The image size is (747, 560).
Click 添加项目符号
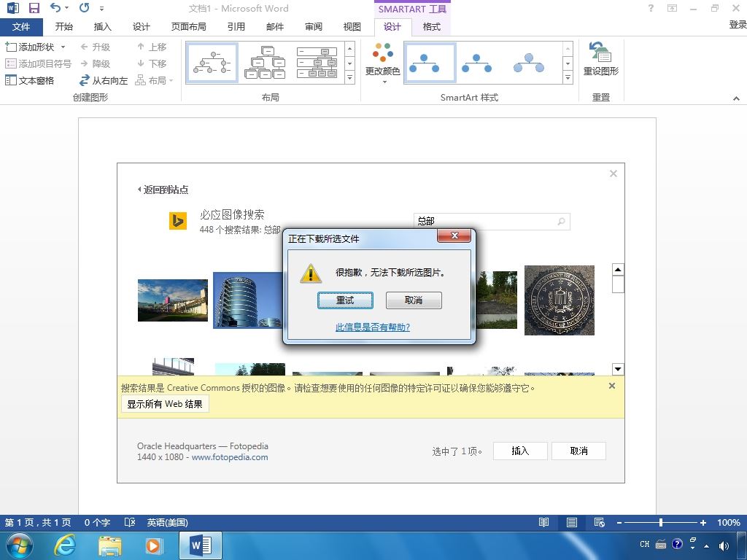[38, 63]
